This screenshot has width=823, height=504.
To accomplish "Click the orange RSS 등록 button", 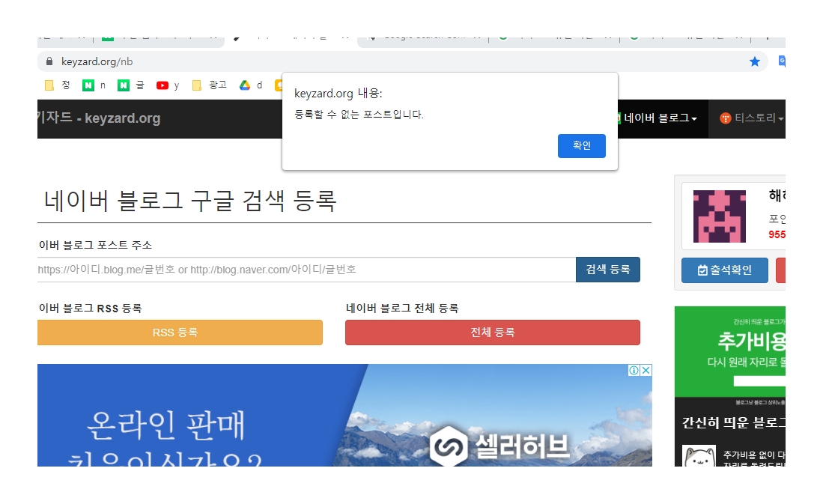I will coord(180,333).
